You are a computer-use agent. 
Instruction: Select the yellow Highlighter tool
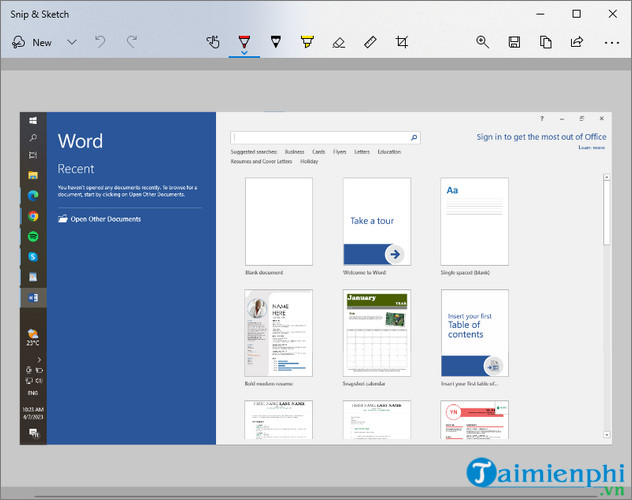[307, 41]
